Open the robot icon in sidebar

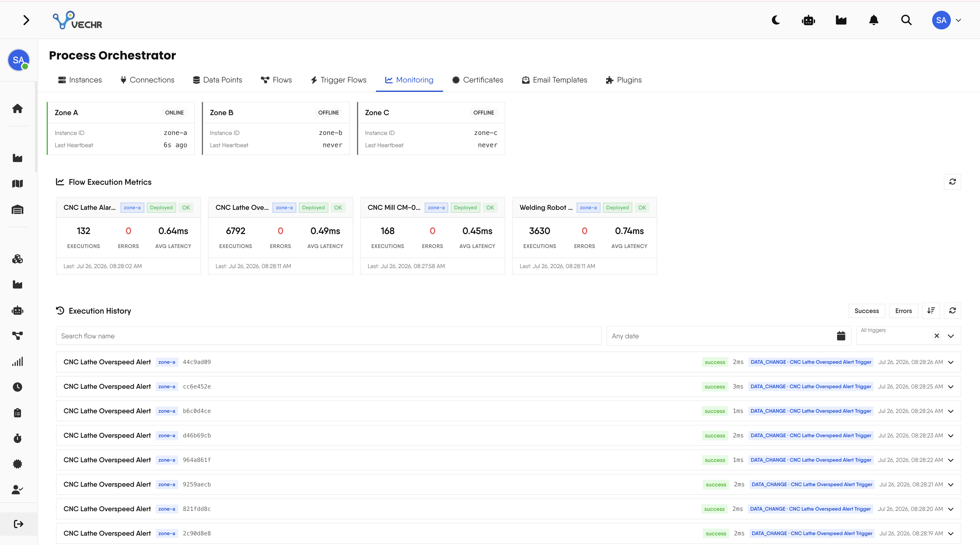[x=17, y=310]
